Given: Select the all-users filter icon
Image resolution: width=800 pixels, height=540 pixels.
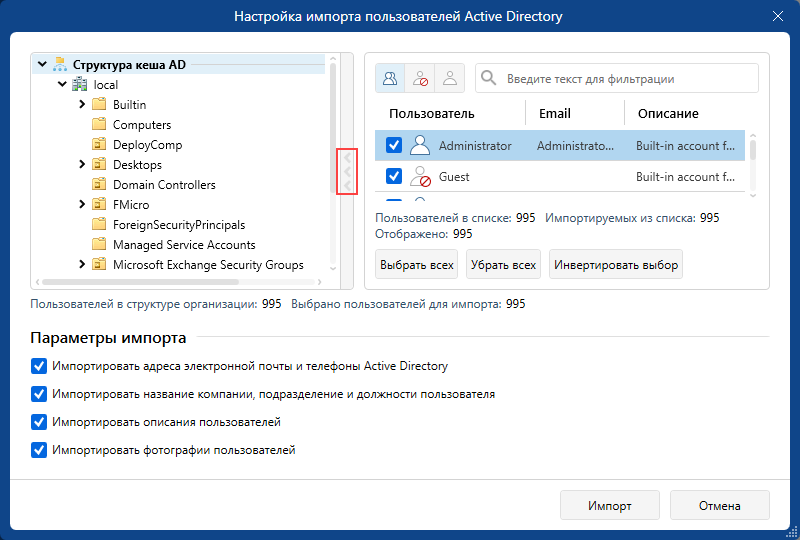Looking at the screenshot, I should (x=390, y=78).
